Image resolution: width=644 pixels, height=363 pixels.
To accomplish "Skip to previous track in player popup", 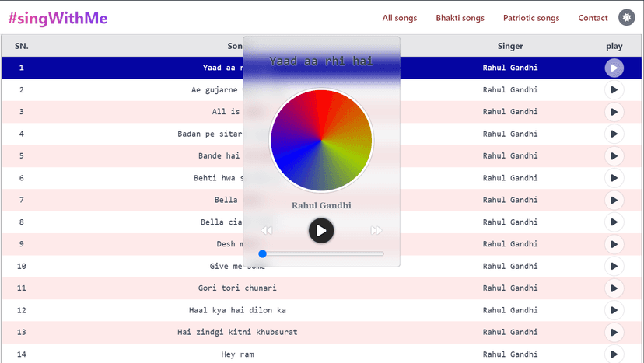I will pos(267,230).
